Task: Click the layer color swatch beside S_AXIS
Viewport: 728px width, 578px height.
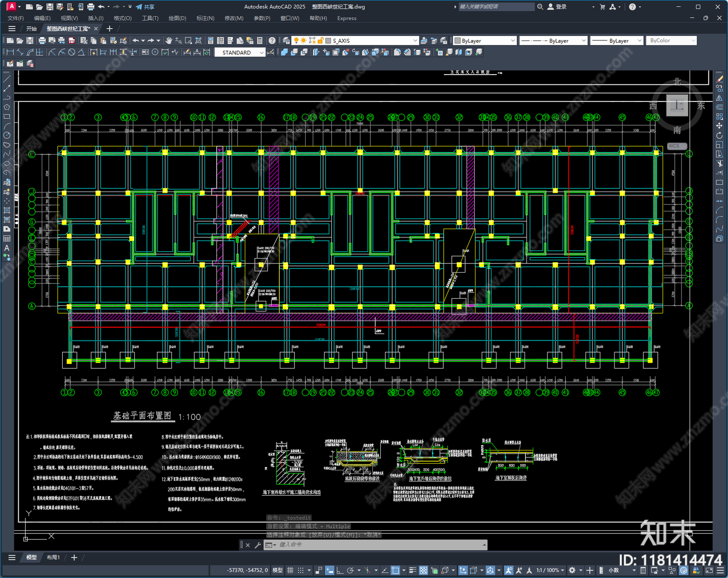Action: [328, 41]
